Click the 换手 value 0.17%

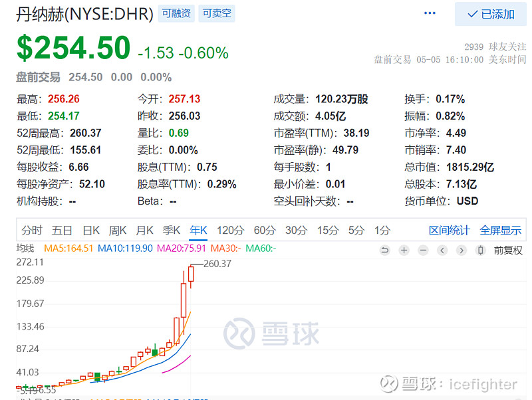click(450, 99)
